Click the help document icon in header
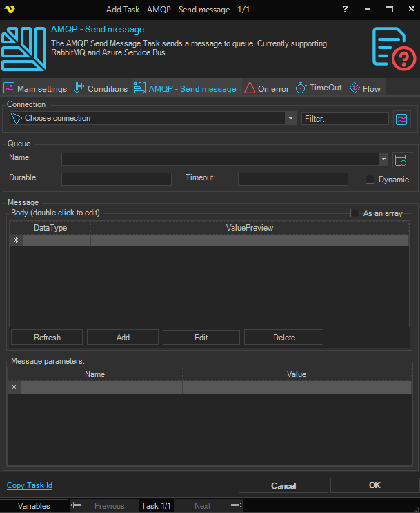The width and height of the screenshot is (420, 513). (389, 48)
